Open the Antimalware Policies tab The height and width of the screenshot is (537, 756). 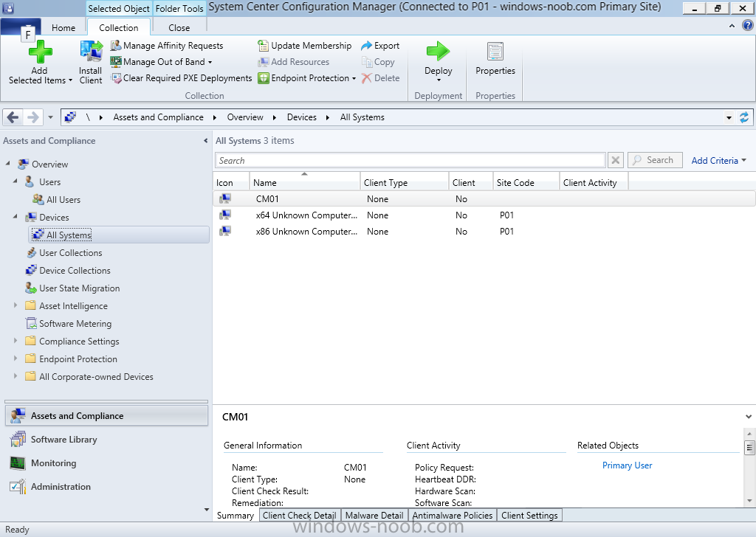pos(453,516)
